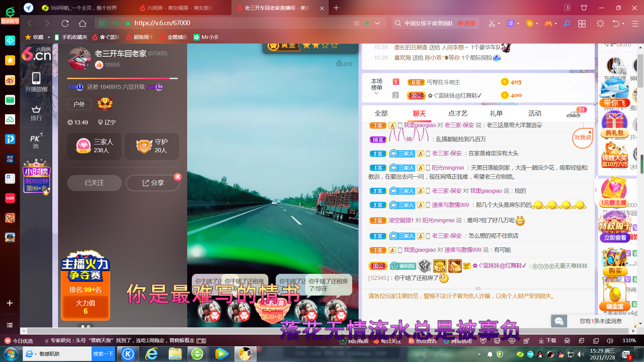Click the 户外 category tag
This screenshot has width=644, height=362.
[79, 104]
